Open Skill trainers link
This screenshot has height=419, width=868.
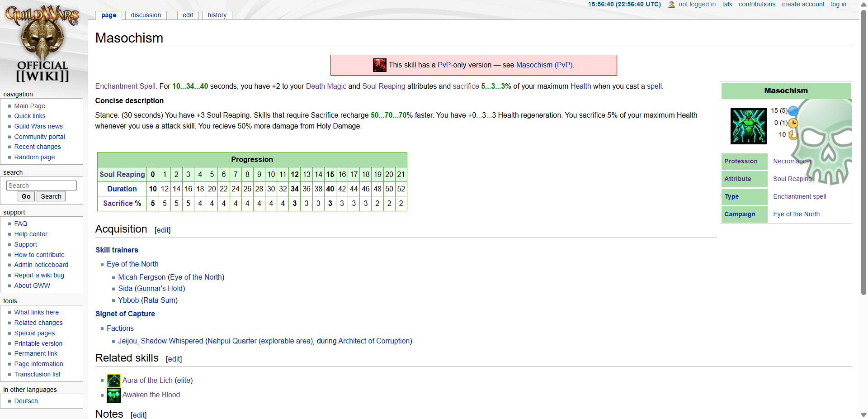(x=117, y=250)
